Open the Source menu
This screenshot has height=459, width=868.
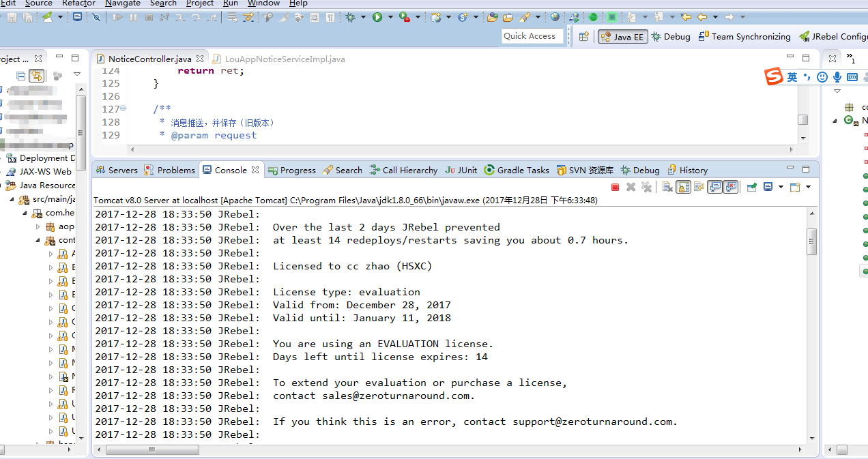point(39,3)
